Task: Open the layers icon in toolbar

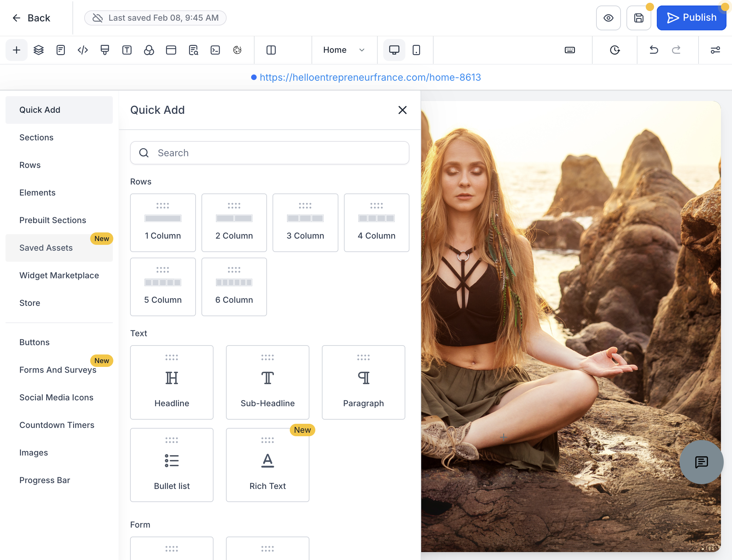Action: (x=38, y=50)
